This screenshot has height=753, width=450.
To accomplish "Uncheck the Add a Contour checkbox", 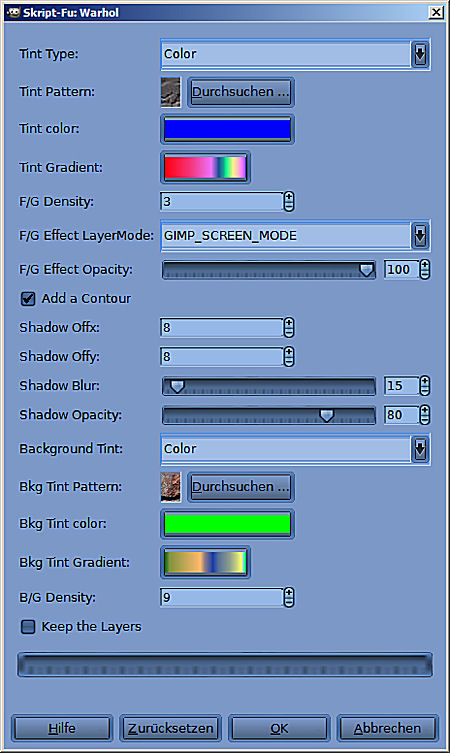I will point(28,299).
